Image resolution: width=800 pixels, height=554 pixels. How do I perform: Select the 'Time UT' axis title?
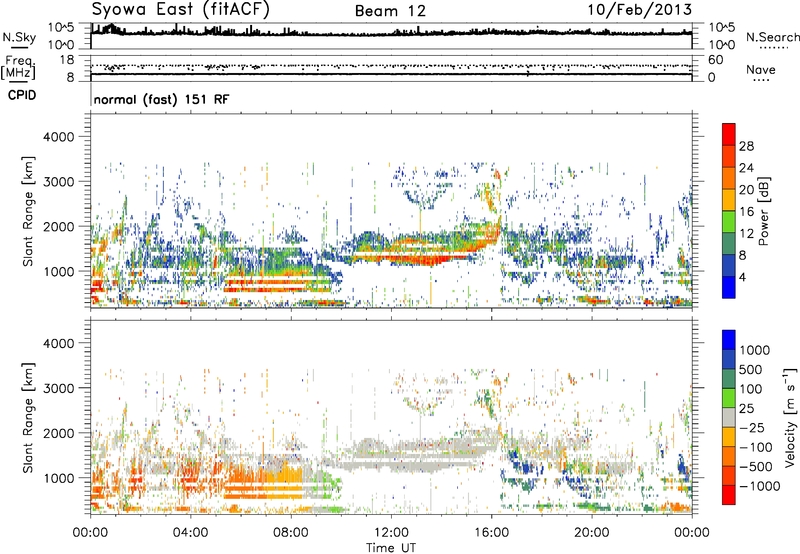point(391,548)
